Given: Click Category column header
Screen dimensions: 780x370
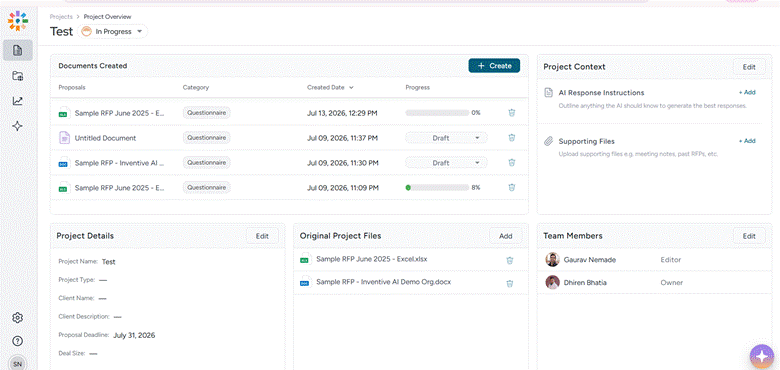Looking at the screenshot, I should pos(196,88).
